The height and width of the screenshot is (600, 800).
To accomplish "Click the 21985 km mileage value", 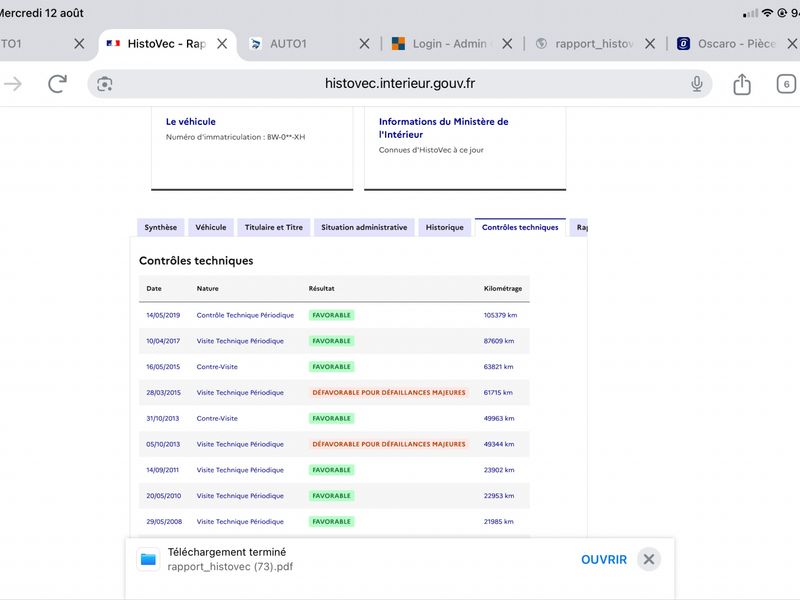I will 498,521.
